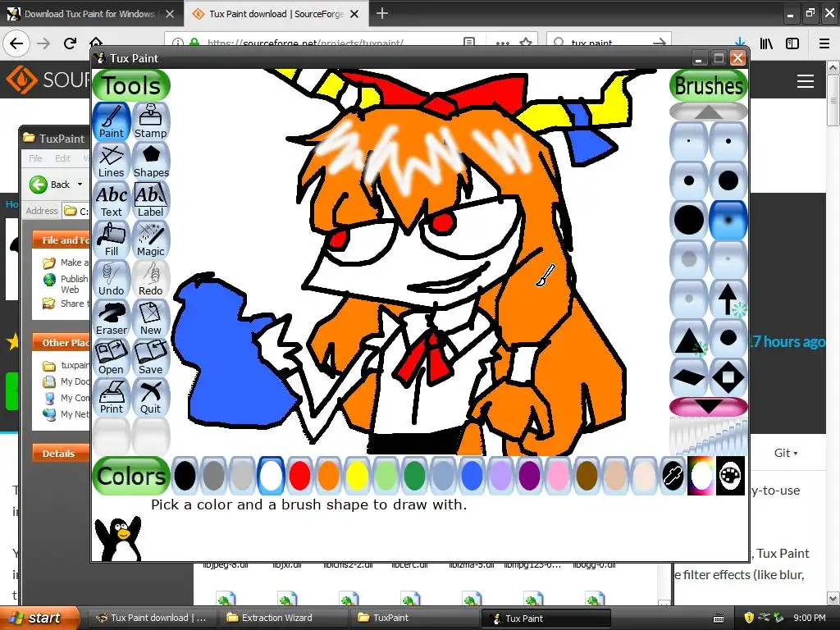Go back in the browser
The width and height of the screenshot is (840, 630).
(16, 43)
